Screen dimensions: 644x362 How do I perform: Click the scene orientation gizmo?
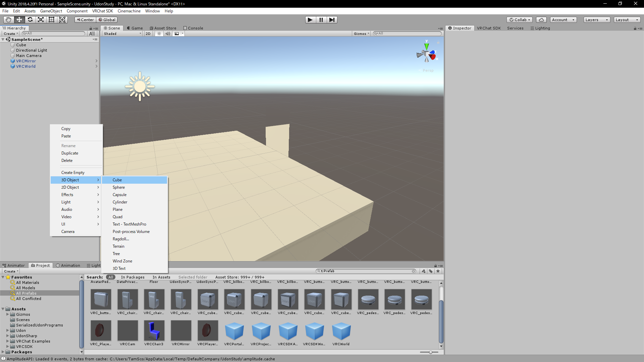click(426, 53)
